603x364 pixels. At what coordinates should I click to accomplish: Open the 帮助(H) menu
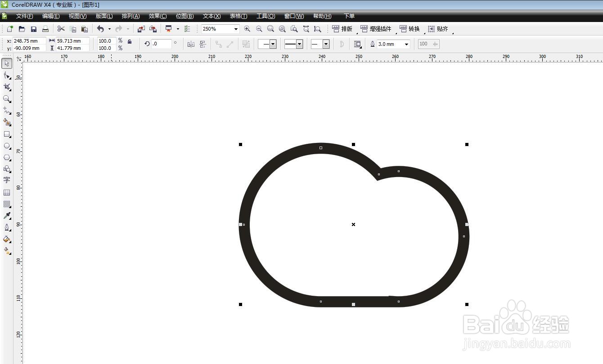tap(322, 16)
